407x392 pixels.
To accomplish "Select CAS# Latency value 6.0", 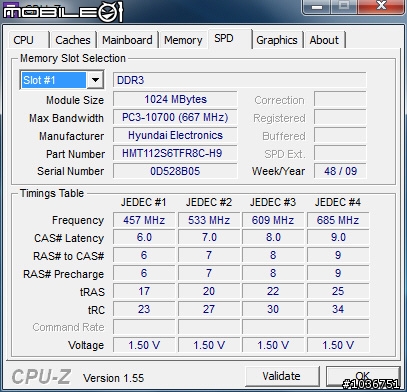I will point(144,238).
